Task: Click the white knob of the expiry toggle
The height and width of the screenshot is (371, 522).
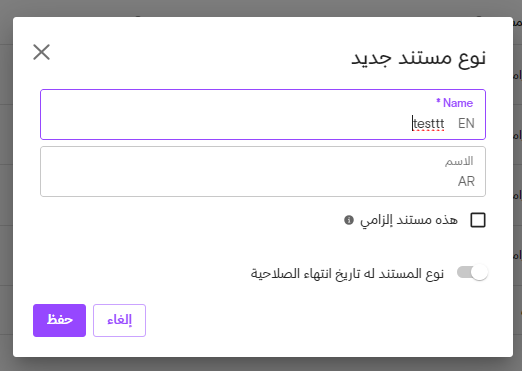Action: 480,272
